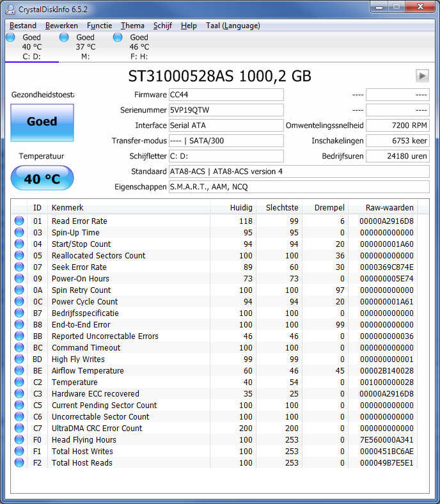440x504 pixels.
Task: Click the Transfer-modus field SATA/300
Action: [x=226, y=141]
